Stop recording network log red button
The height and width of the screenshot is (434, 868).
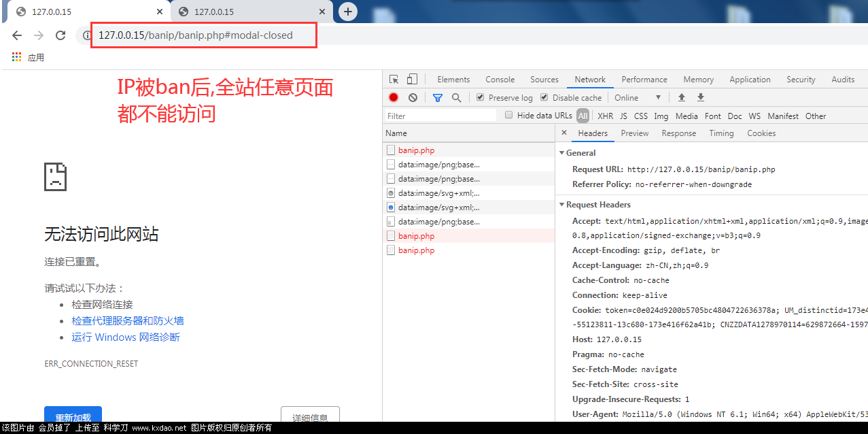click(394, 97)
